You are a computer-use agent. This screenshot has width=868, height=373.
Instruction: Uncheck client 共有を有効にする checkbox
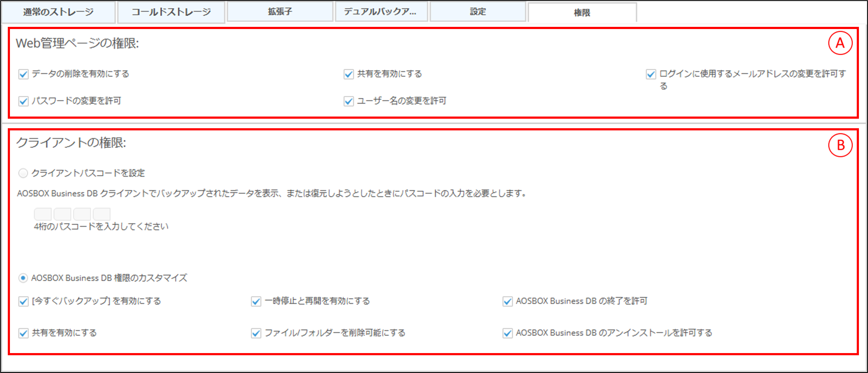coord(23,333)
